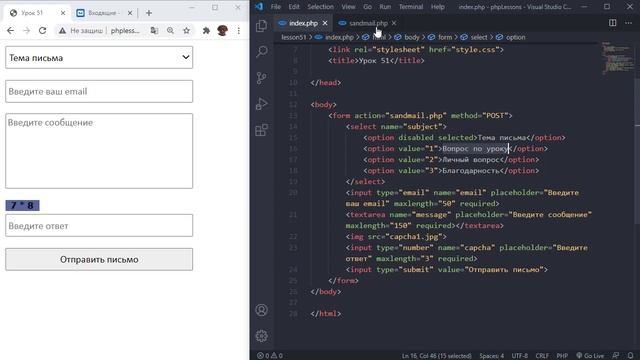This screenshot has width=640, height=360.
Task: Change indentation via Spaces: 4
Action: point(491,356)
